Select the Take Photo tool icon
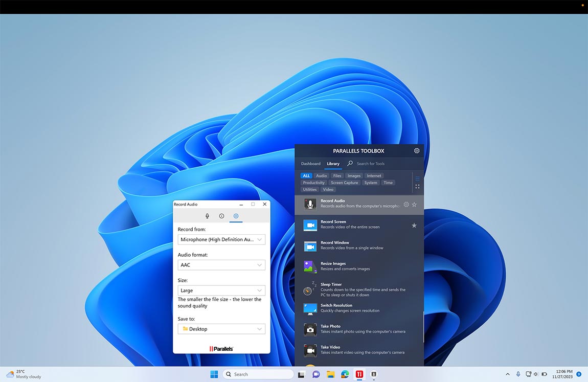Image resolution: width=588 pixels, height=382 pixels. (309, 329)
